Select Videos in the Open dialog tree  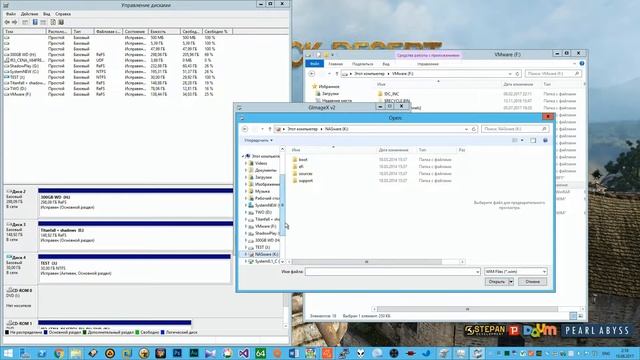pyautogui.click(x=261, y=163)
